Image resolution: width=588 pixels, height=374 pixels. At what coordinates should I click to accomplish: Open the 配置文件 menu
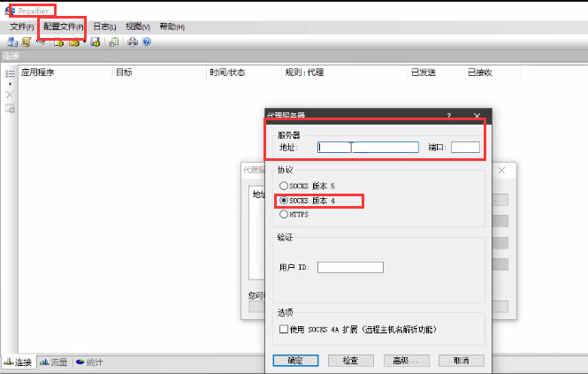63,27
